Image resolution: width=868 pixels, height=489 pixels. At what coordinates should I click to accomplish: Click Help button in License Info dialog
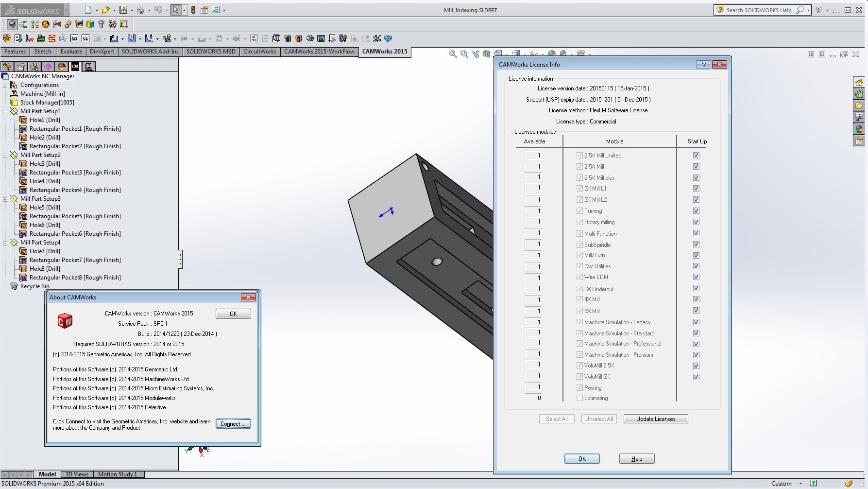637,459
